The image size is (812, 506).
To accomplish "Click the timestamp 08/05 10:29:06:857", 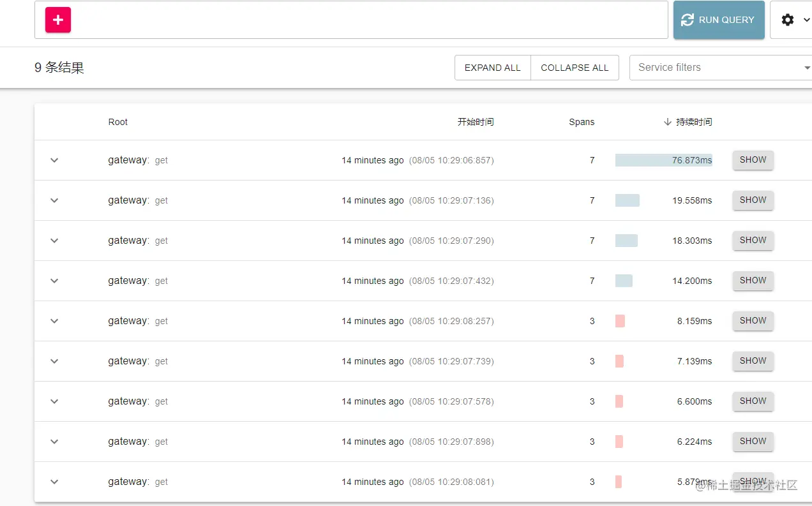I will (451, 160).
